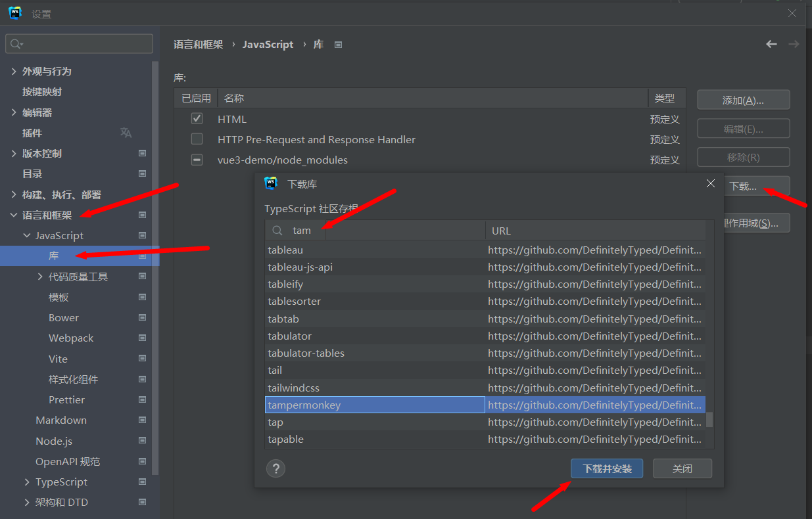Click the project-level icon beside 语言和框架
812x519 pixels.
click(x=142, y=215)
